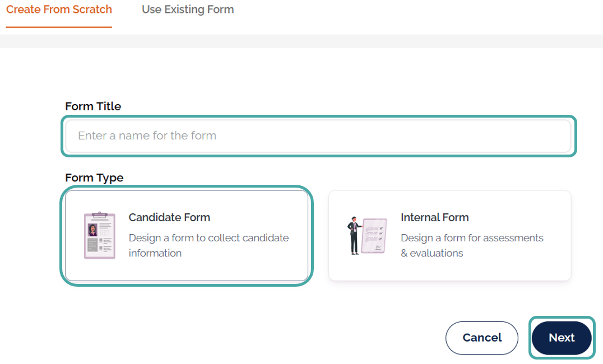Viewport: 603px width, 364px height.
Task: Click the 'Enter a name for the form' placeholder
Action: click(147, 136)
